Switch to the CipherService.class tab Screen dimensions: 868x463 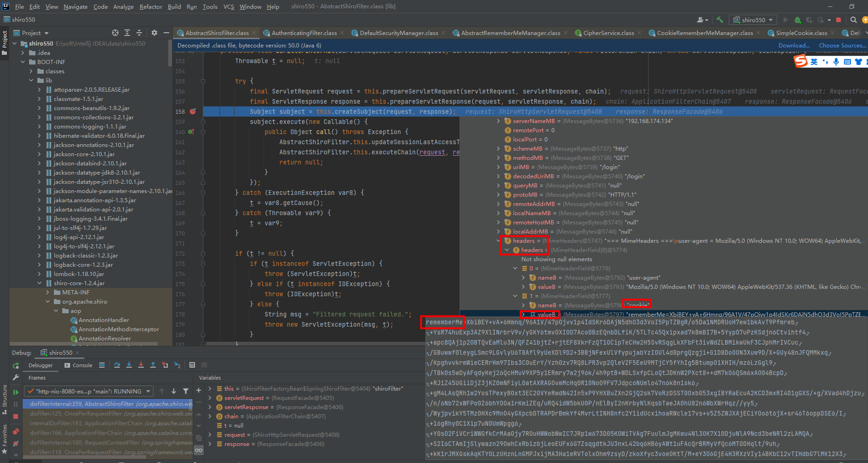pyautogui.click(x=608, y=33)
